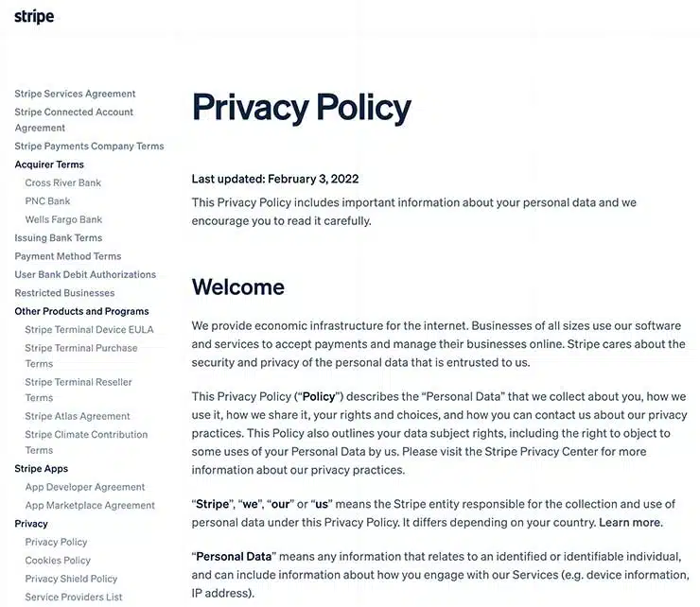Screen dimensions: 700x607
Task: Select Acquirer Terms section
Action: coord(49,165)
